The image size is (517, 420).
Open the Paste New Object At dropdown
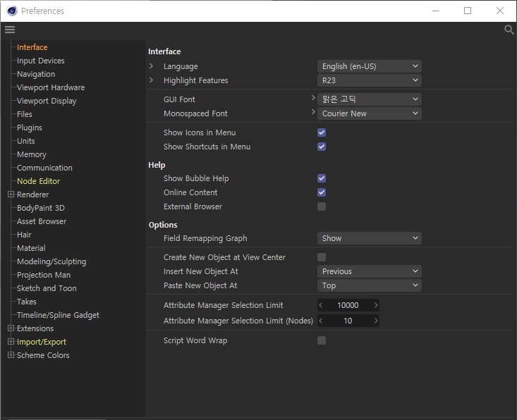(369, 285)
